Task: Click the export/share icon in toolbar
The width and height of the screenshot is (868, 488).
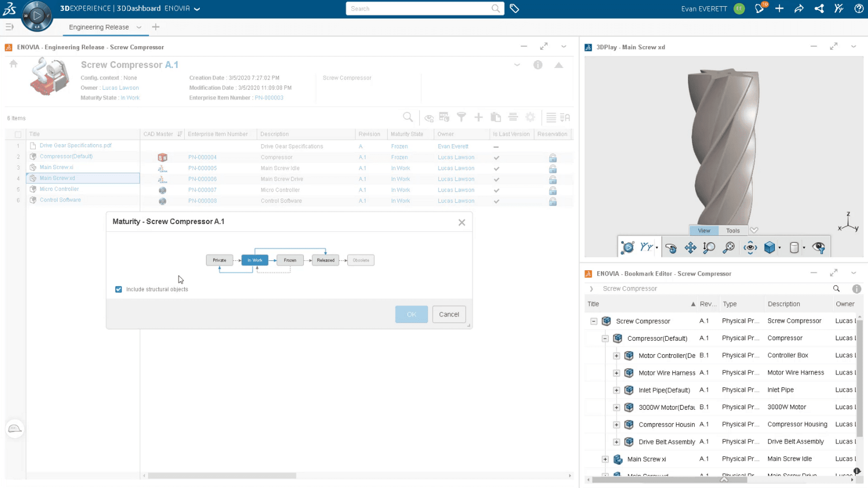Action: pos(799,8)
